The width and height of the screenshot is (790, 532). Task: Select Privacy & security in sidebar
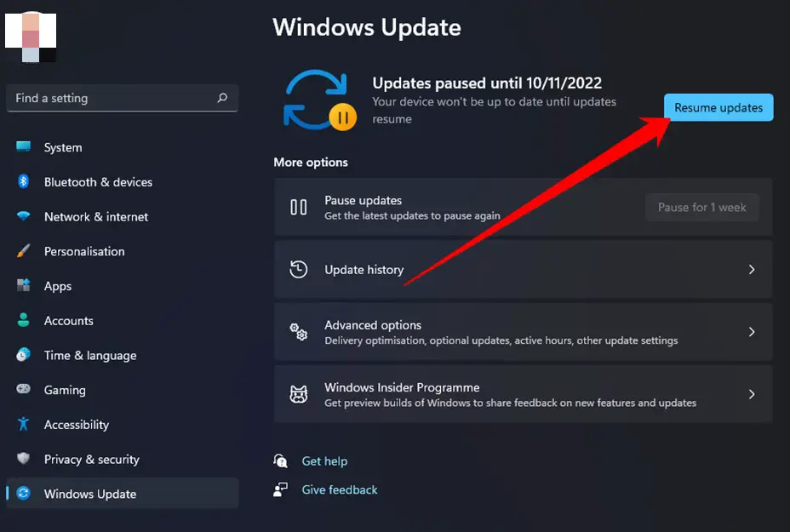point(122,459)
